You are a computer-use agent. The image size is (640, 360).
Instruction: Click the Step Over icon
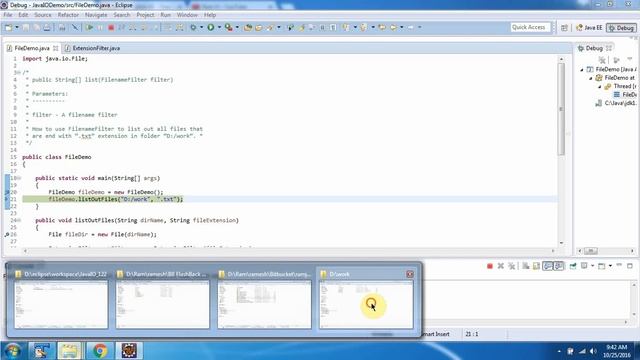point(144,27)
